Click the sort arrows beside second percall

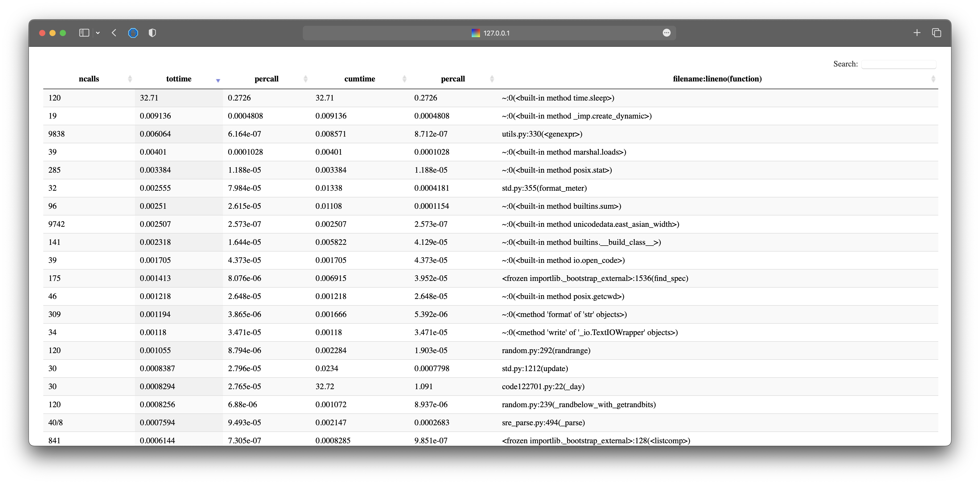[x=492, y=79]
